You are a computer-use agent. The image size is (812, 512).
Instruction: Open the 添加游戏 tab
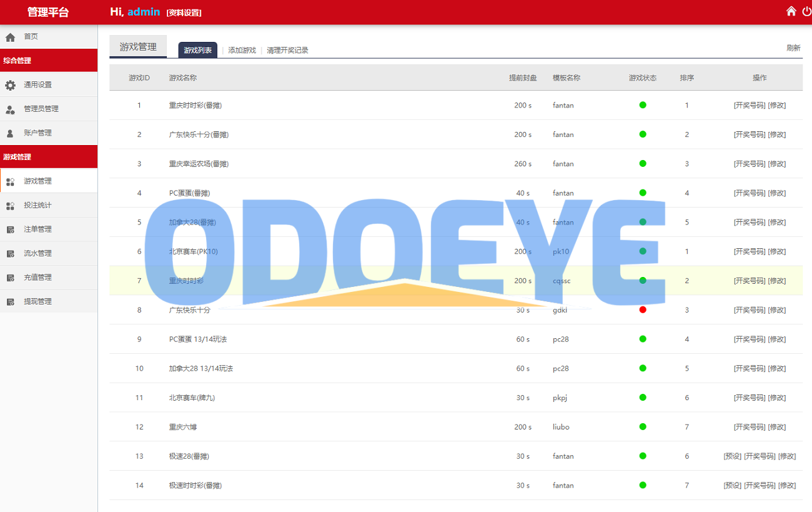click(242, 50)
